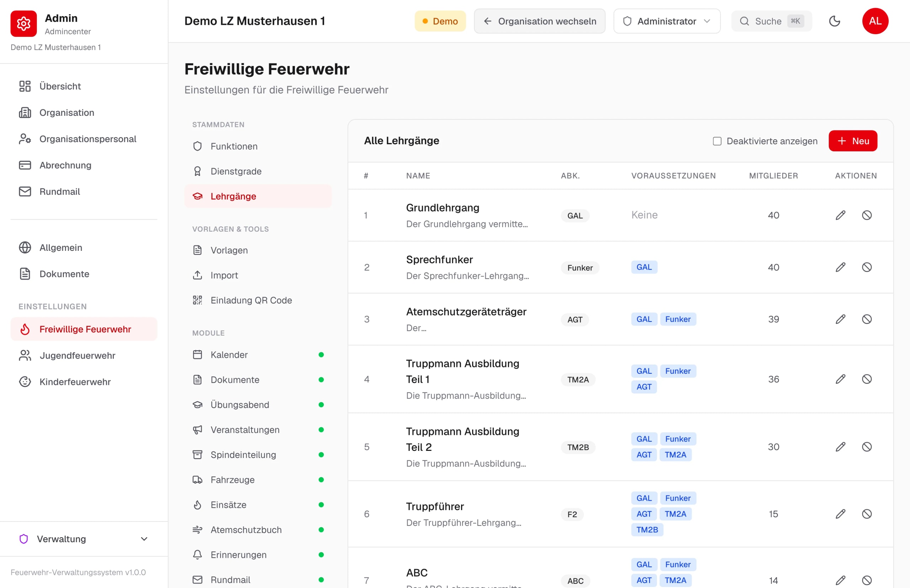
Task: Click the red Neu button
Action: (x=853, y=141)
